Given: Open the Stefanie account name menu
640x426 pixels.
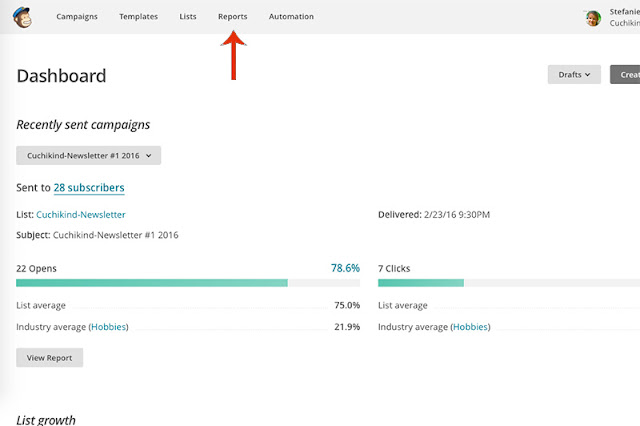Looking at the screenshot, I should [x=624, y=17].
